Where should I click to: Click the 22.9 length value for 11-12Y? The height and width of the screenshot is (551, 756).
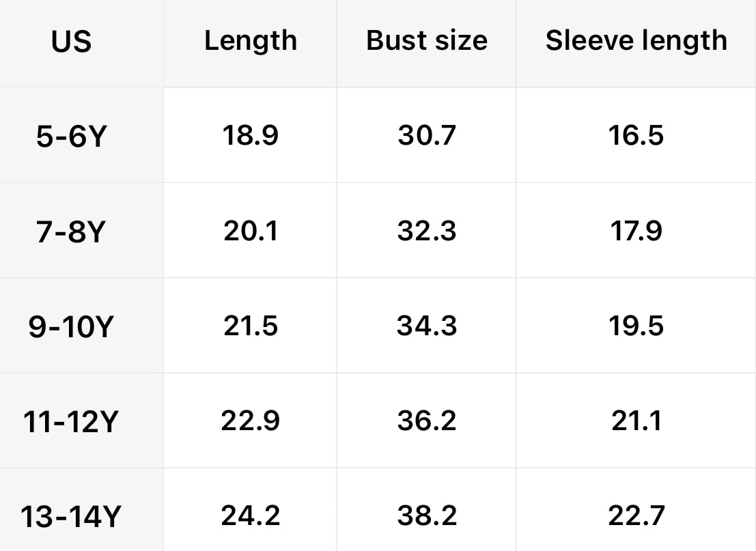pos(251,420)
